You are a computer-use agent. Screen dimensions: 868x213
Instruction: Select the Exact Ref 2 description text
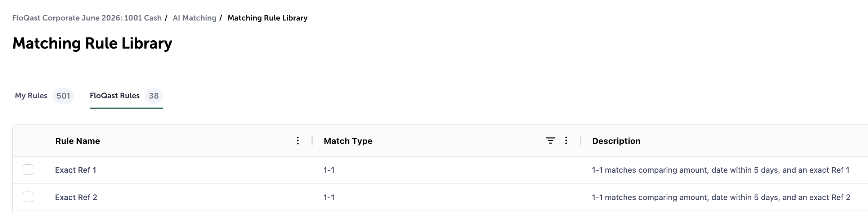click(x=721, y=197)
